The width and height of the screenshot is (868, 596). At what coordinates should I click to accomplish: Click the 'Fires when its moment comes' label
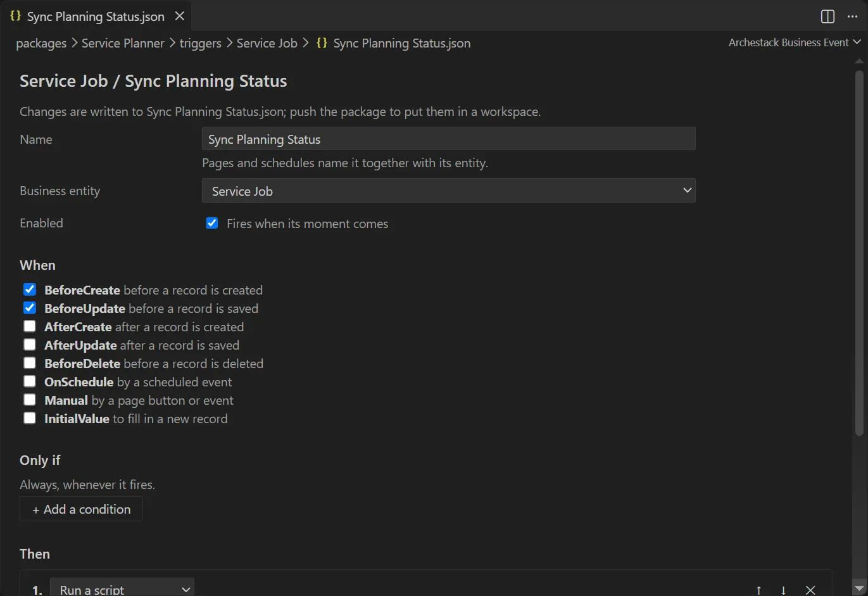(308, 224)
